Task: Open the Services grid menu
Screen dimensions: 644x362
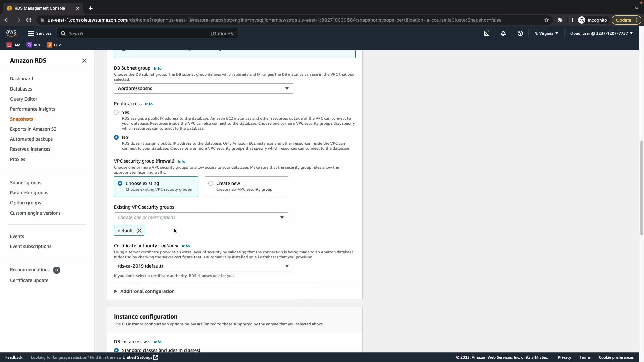Action: pos(40,33)
